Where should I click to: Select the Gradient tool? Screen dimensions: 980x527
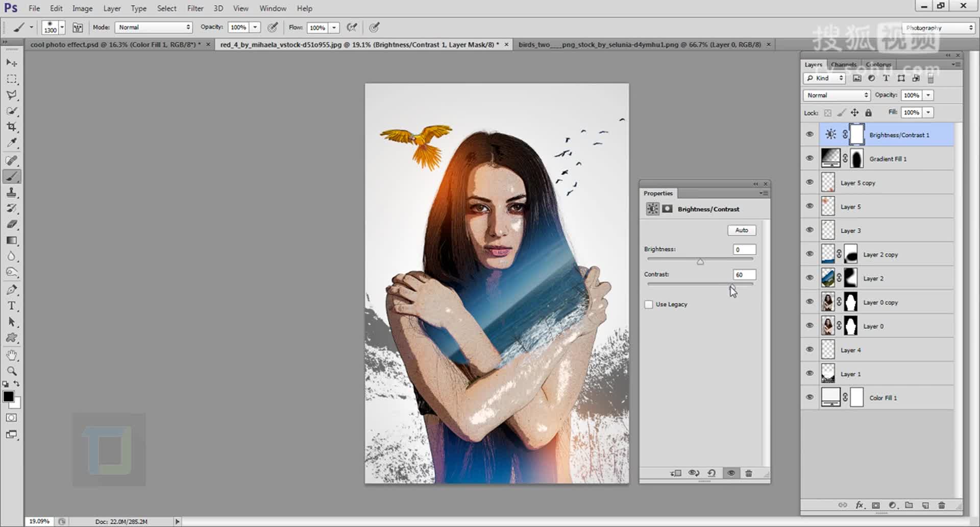click(x=11, y=241)
